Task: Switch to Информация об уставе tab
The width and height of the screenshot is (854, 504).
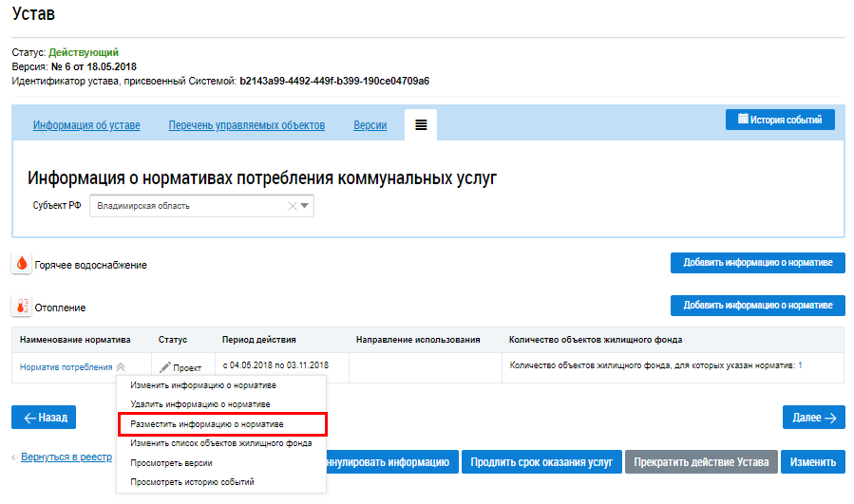Action: click(86, 125)
